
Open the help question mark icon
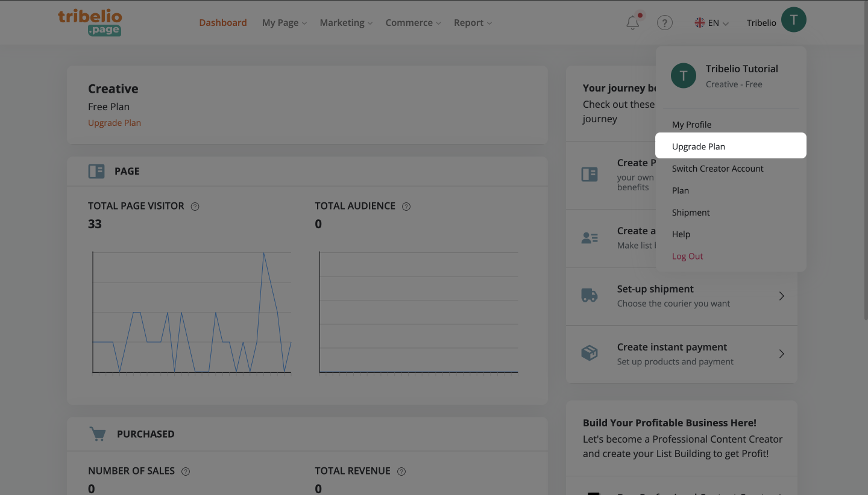[x=664, y=23]
